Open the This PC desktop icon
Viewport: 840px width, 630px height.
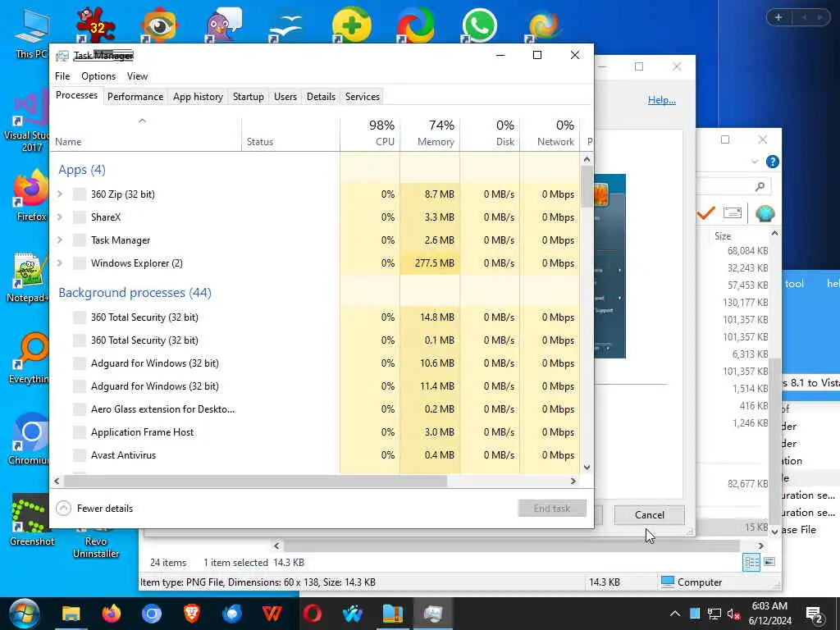click(x=31, y=33)
